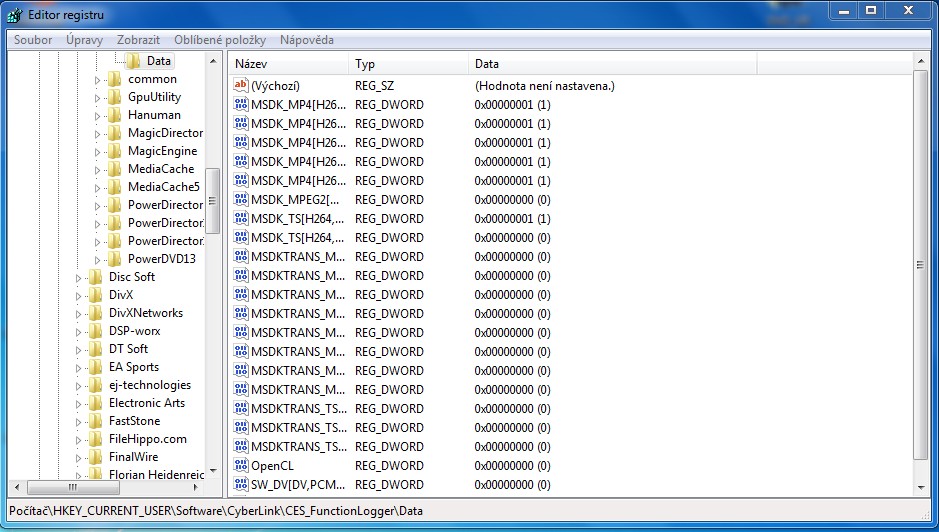Click the tree pane horizontal scroll-left arrow
This screenshot has width=939, height=532.
17,488
